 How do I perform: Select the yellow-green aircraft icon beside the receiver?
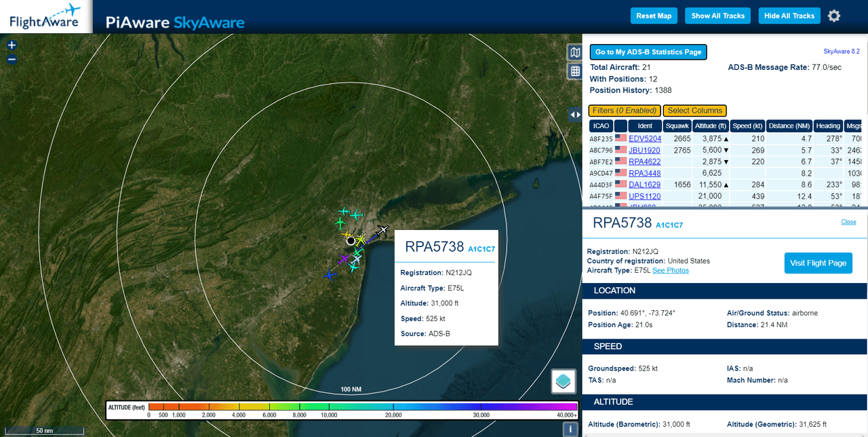pos(361,240)
